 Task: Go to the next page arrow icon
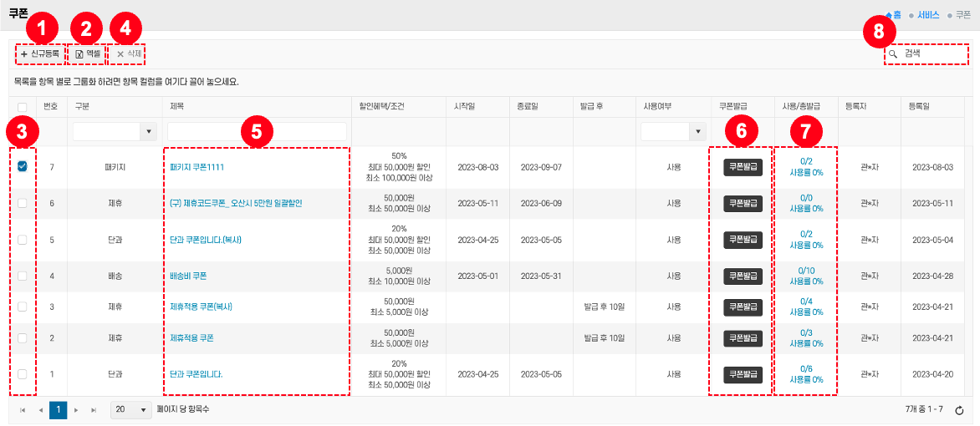coord(76,410)
